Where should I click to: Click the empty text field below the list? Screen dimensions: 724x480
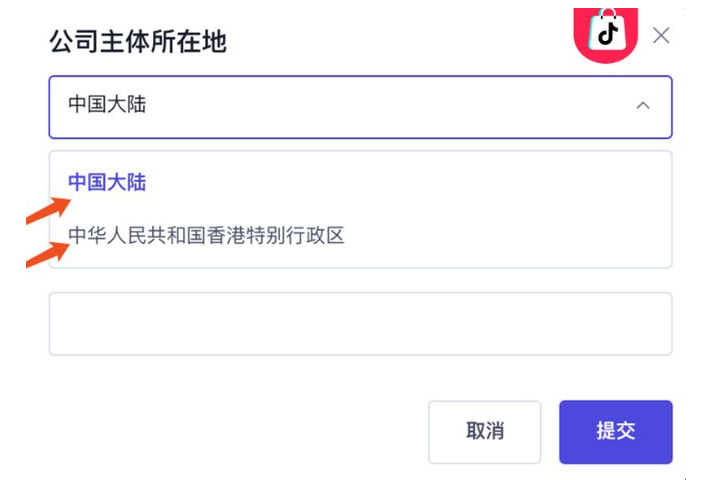coord(360,324)
